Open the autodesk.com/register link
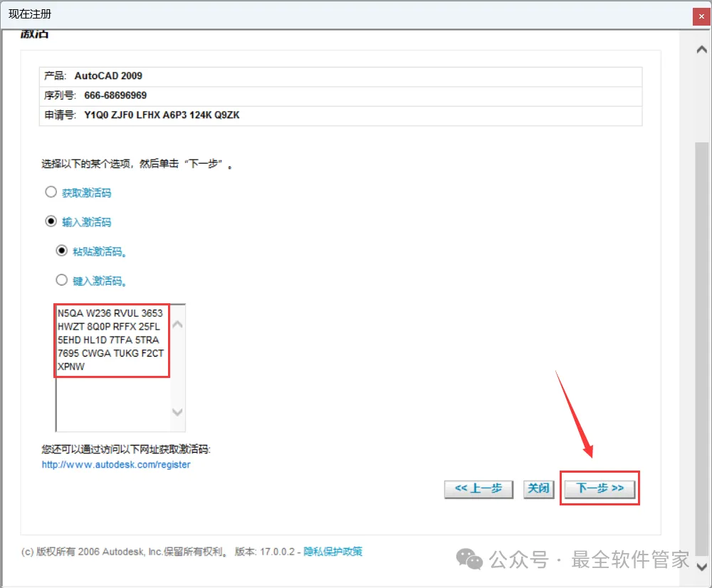The height and width of the screenshot is (588, 712). point(116,465)
